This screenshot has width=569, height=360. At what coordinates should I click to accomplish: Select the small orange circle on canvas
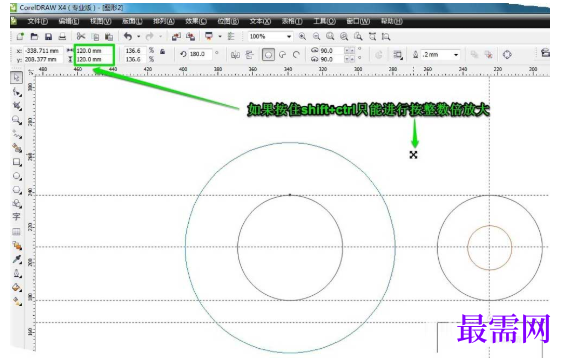click(490, 248)
